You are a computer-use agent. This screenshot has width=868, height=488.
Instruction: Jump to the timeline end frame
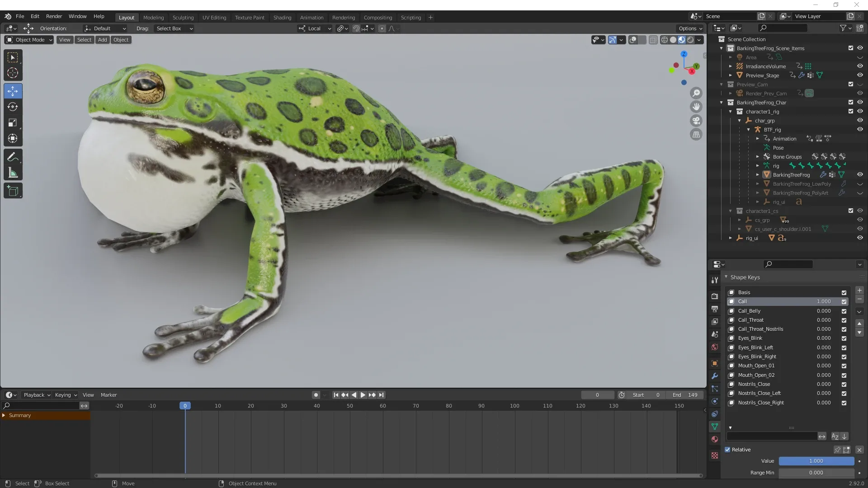[381, 395]
